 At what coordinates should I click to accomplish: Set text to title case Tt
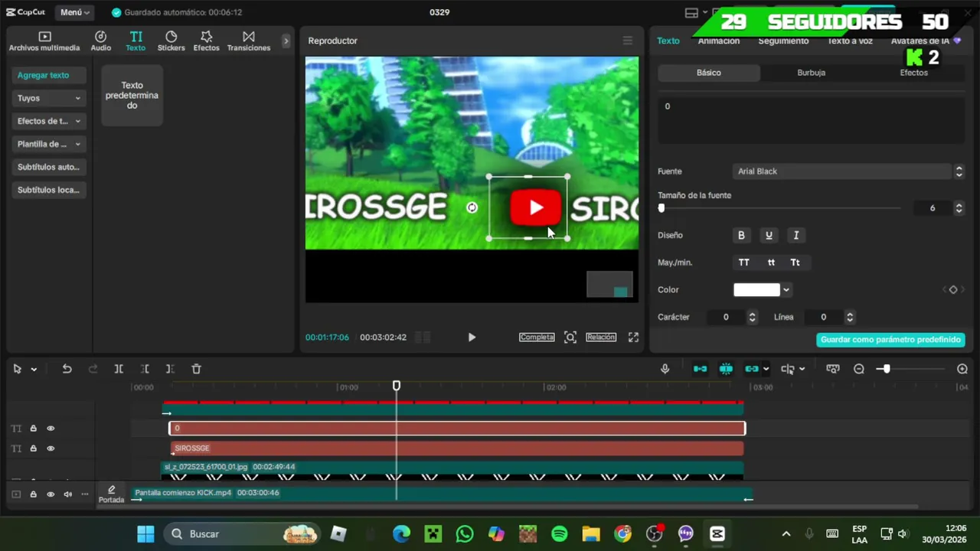795,262
